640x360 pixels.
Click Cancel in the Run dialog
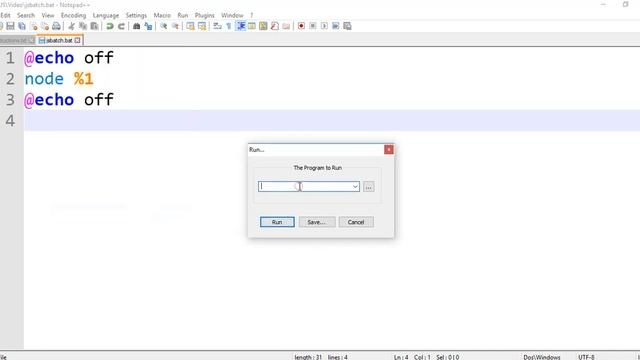[356, 222]
